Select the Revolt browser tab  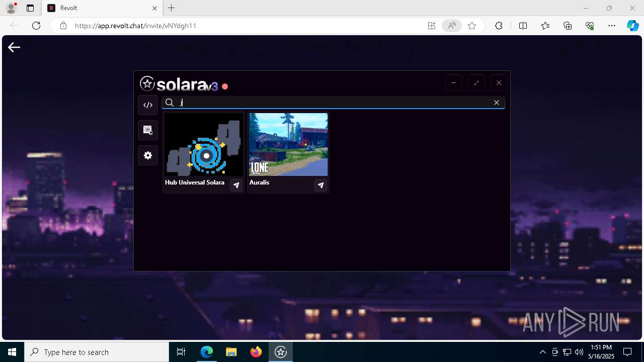tap(102, 8)
